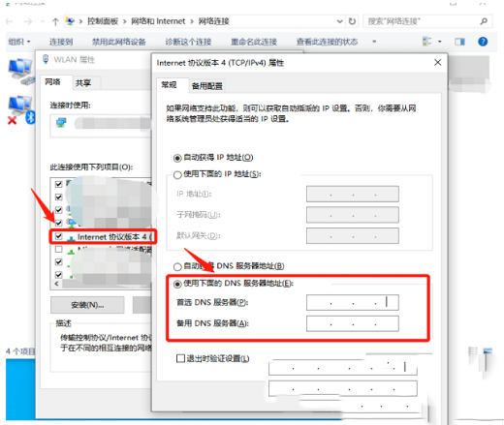This screenshot has height=425, width=504.
Task: Close the IPv4 properties dialog
Action: click(x=438, y=62)
